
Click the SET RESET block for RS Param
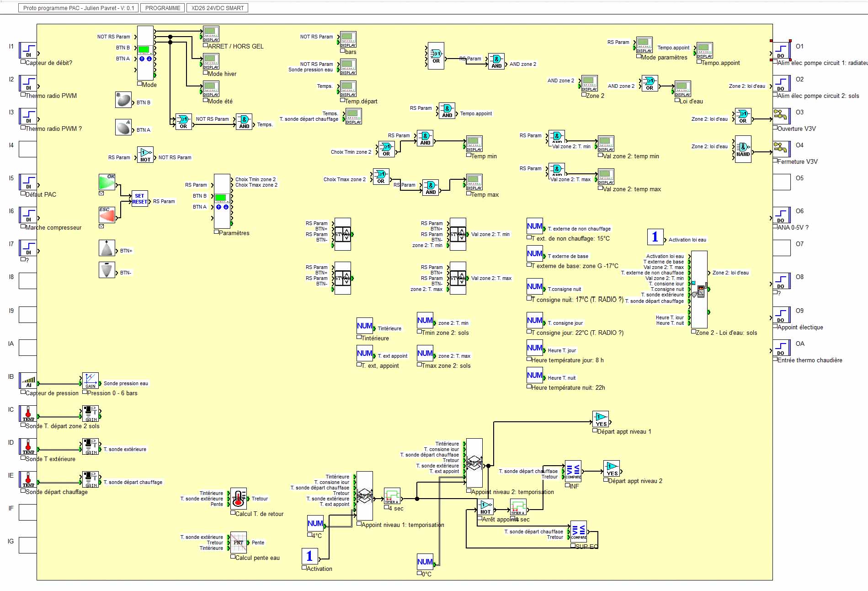click(139, 199)
